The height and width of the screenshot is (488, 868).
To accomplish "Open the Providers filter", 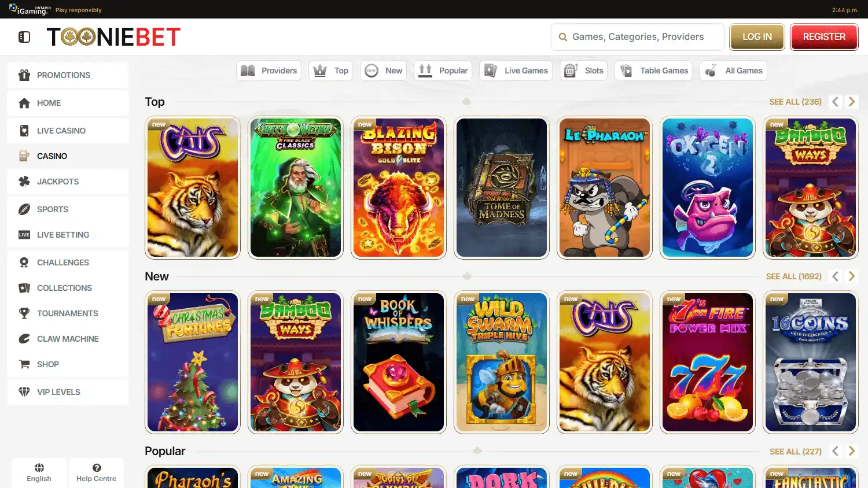I will pos(269,71).
